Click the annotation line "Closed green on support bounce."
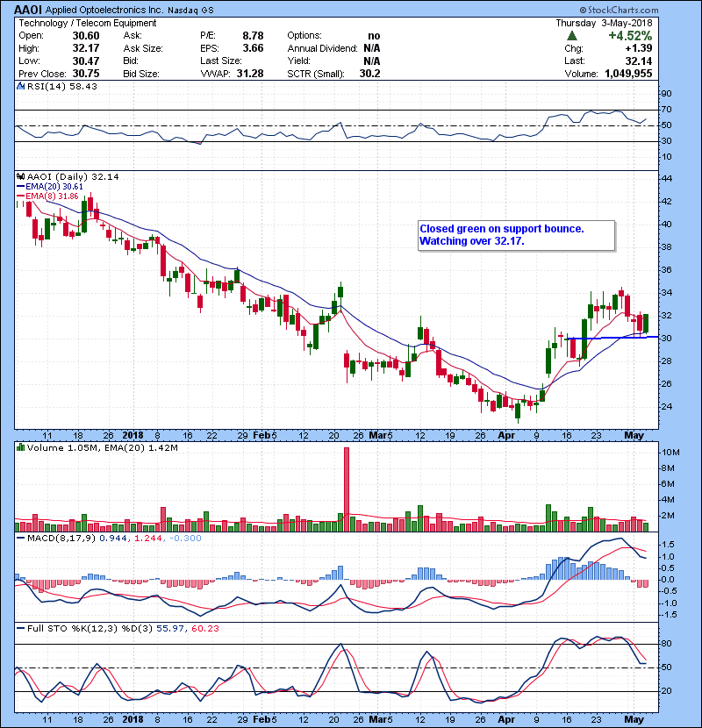The width and height of the screenshot is (702, 728). pos(502,229)
